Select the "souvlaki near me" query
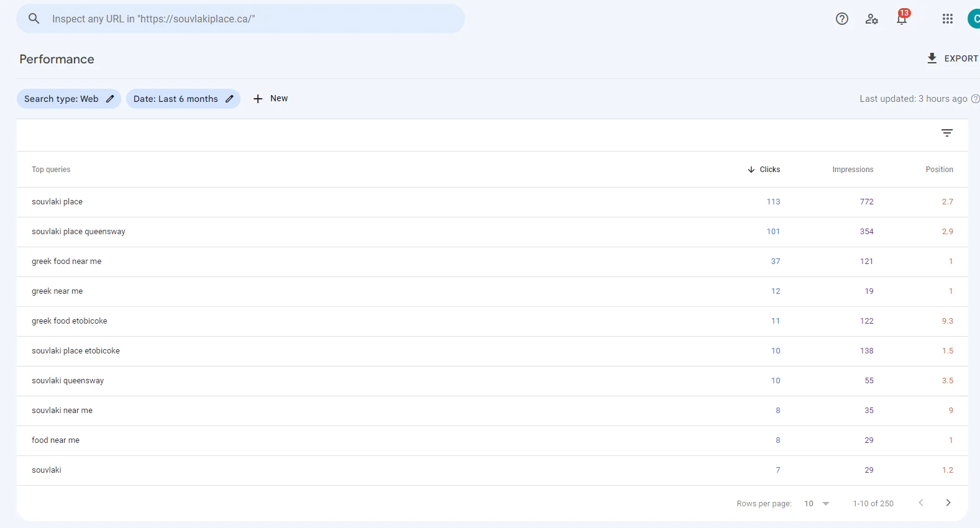This screenshot has height=528, width=980. point(62,411)
